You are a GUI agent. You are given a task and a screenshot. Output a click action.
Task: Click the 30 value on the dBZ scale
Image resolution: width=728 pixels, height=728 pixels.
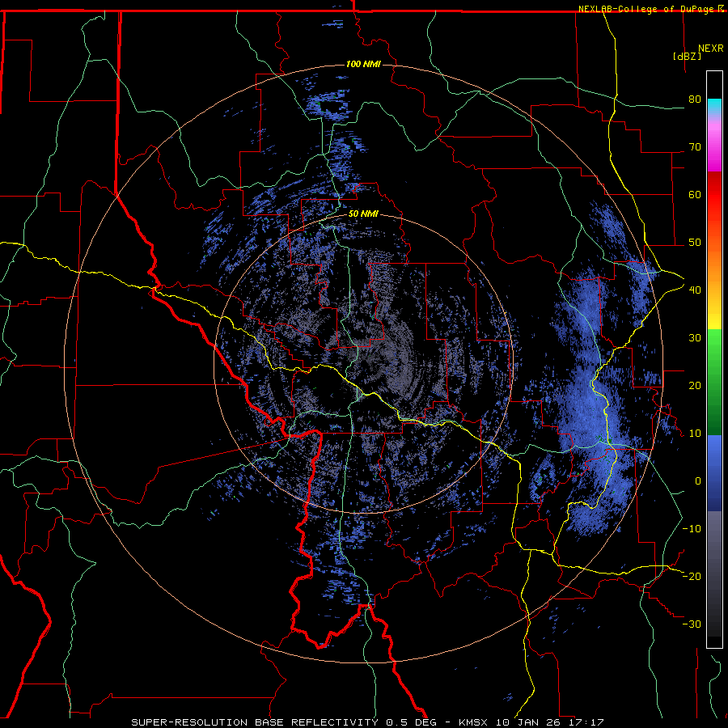pyautogui.click(x=695, y=337)
